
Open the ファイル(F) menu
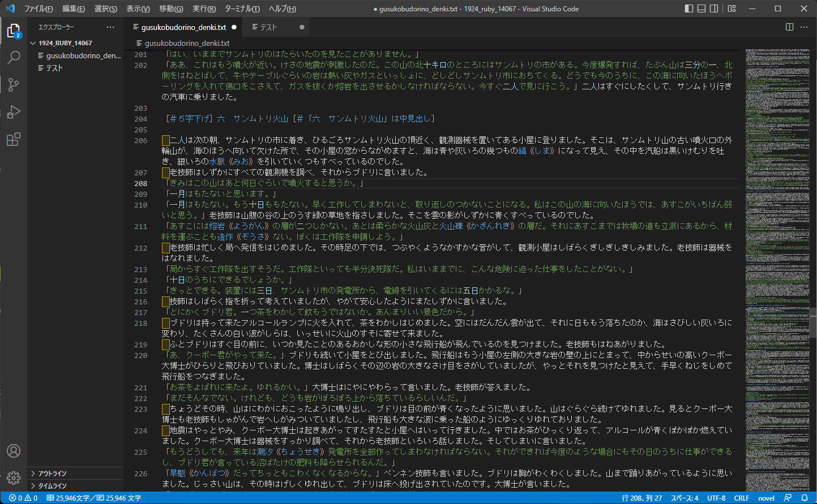point(39,8)
